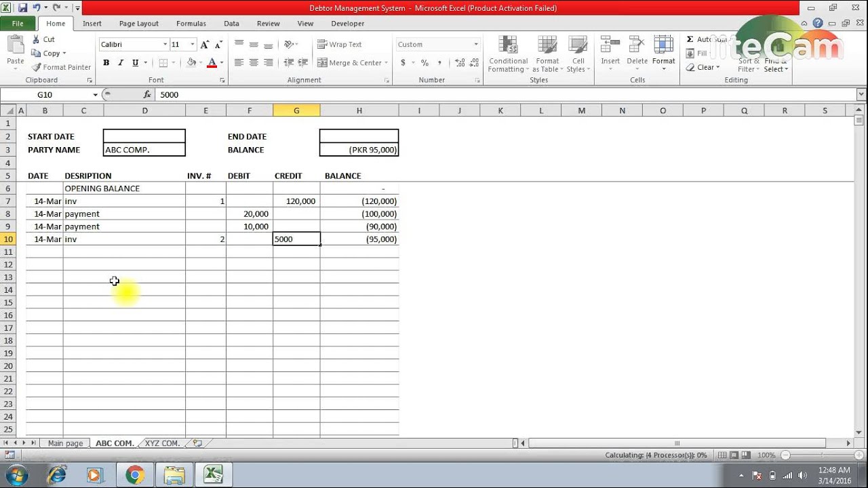Open Chrome from the taskbar
Image resolution: width=868 pixels, height=488 pixels.
pos(134,475)
